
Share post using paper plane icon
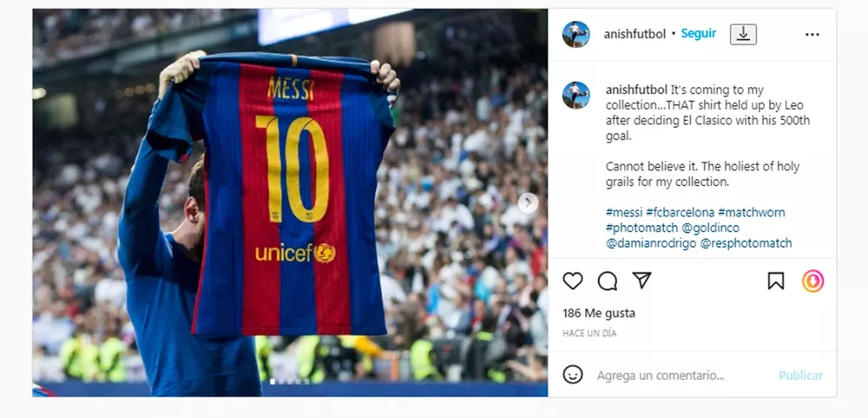point(641,281)
